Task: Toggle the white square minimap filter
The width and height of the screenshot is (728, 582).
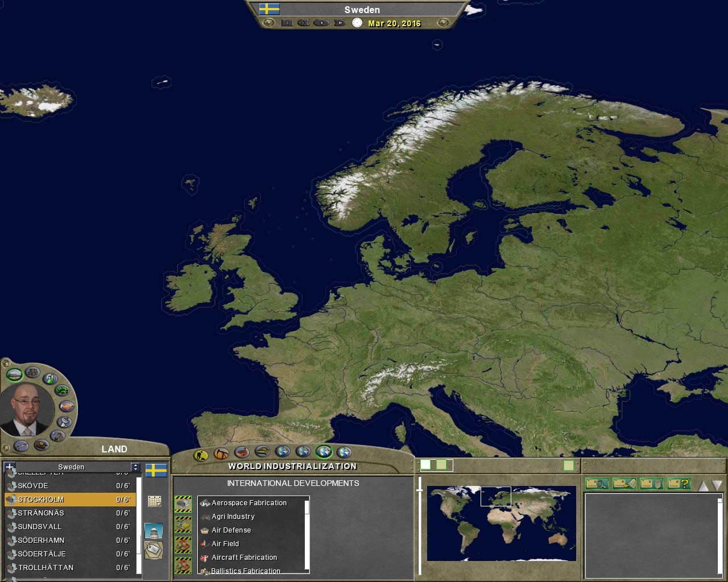Action: point(425,465)
